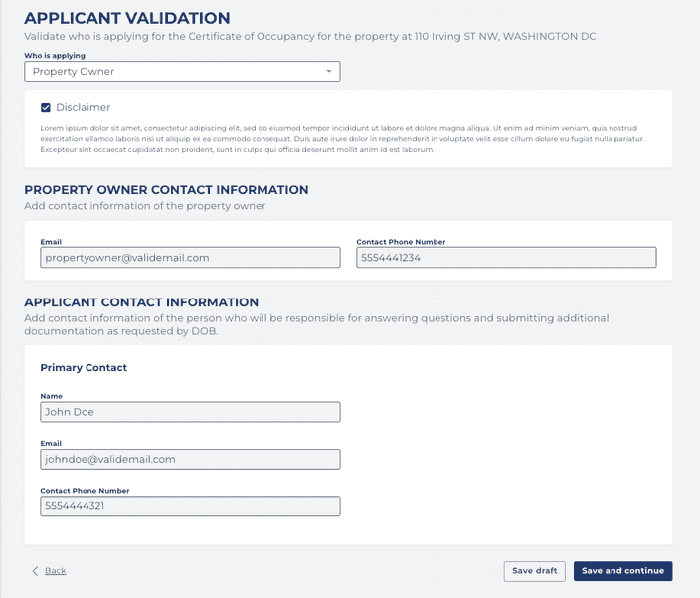Click the back arrow chevron icon
This screenshot has width=700, height=598.
coord(36,571)
